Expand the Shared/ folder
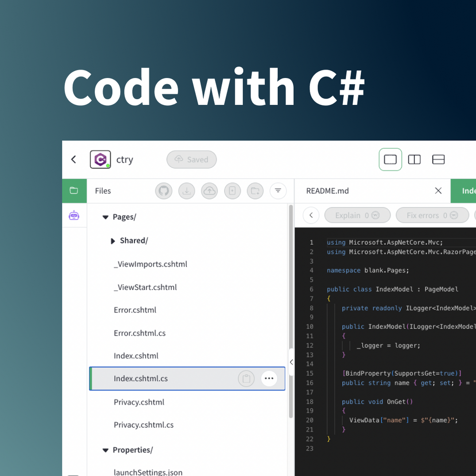Image resolution: width=476 pixels, height=476 pixels. click(112, 240)
